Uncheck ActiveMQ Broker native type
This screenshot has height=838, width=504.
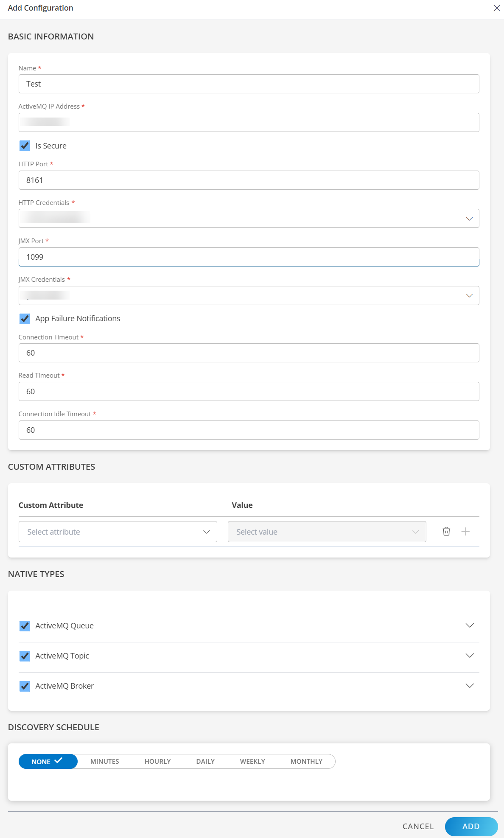click(25, 686)
